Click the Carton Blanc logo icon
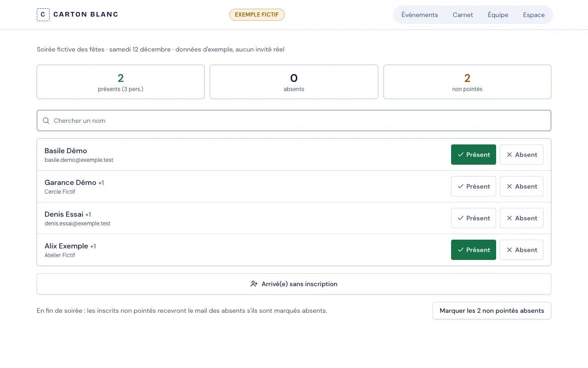The height and width of the screenshot is (368, 588). [x=43, y=15]
